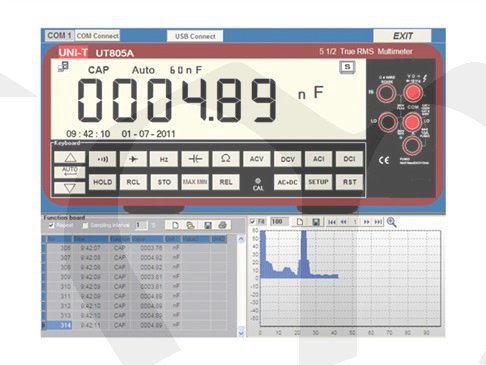Image resolution: width=486 pixels, height=365 pixels.
Task: Click the print icon in Function board
Action: 222,225
